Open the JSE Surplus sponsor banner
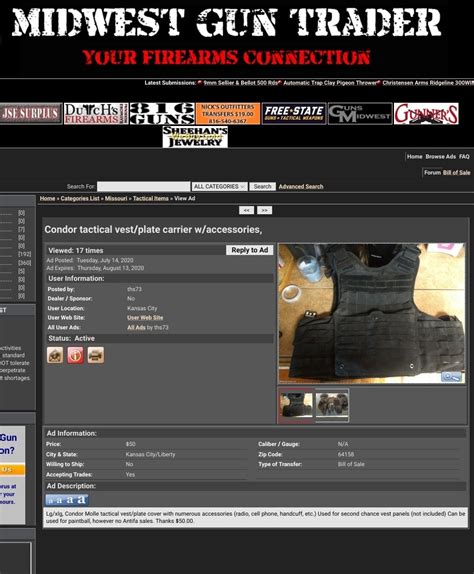 pyautogui.click(x=31, y=113)
